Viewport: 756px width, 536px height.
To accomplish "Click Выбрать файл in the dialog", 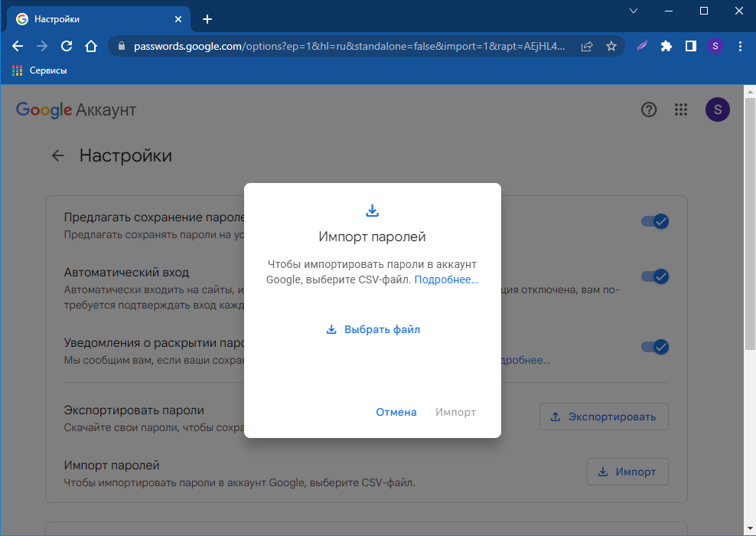I will point(373,329).
